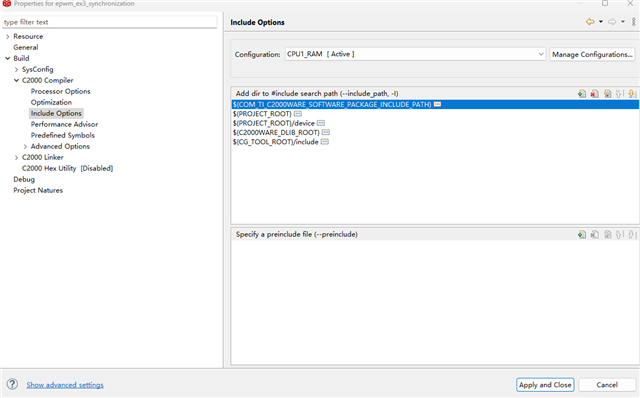
Task: Open Show advanced settings link
Action: [x=65, y=385]
